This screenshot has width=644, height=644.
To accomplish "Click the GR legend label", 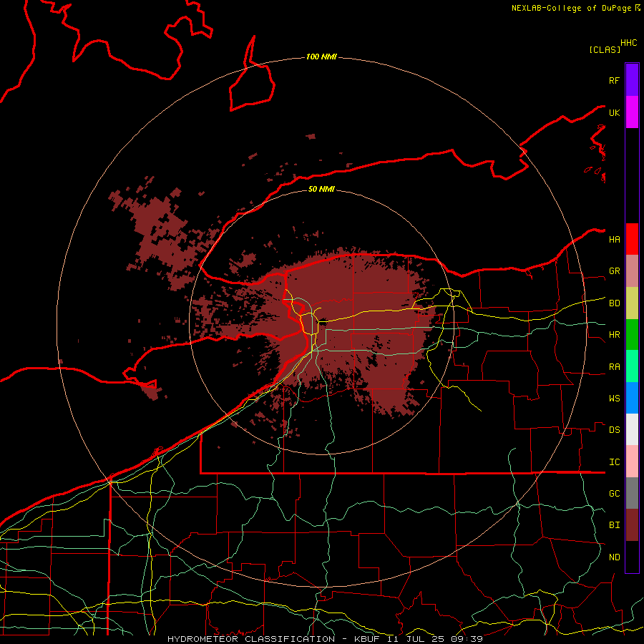I will coord(614,271).
